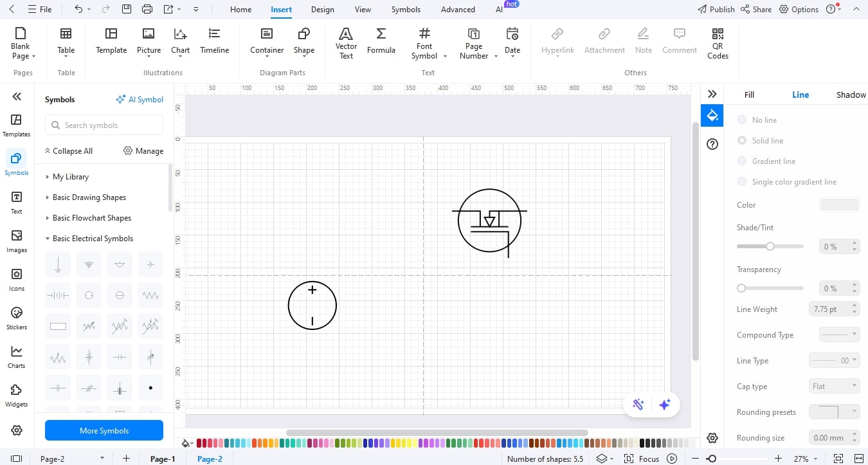Click the More Symbols button
Image resolution: width=868 pixels, height=465 pixels.
(x=104, y=430)
